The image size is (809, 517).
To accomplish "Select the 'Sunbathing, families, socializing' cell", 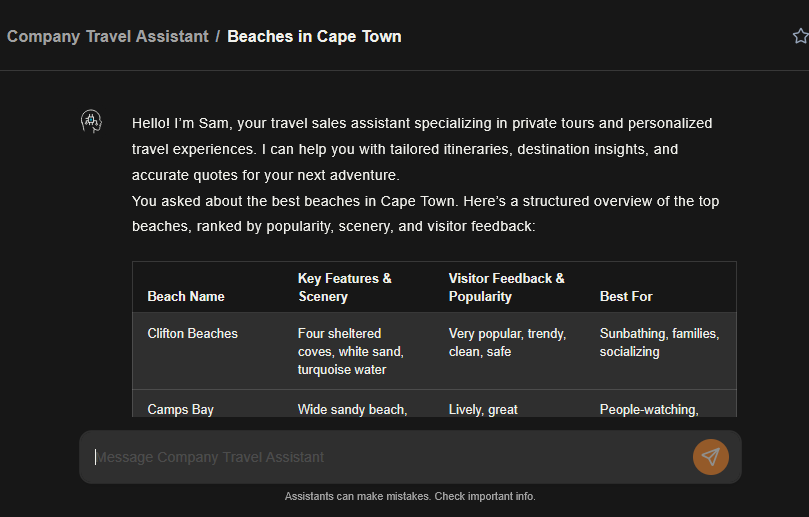I will point(659,342).
